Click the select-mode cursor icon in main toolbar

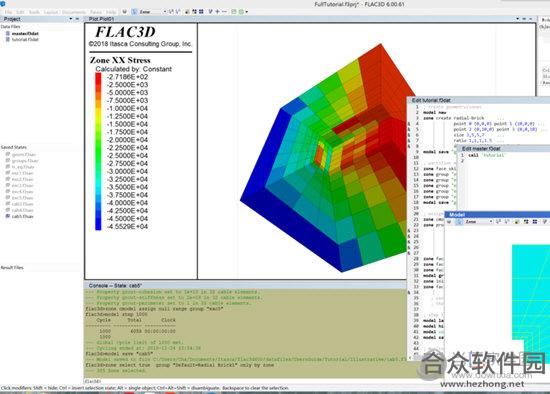tap(134, 12)
